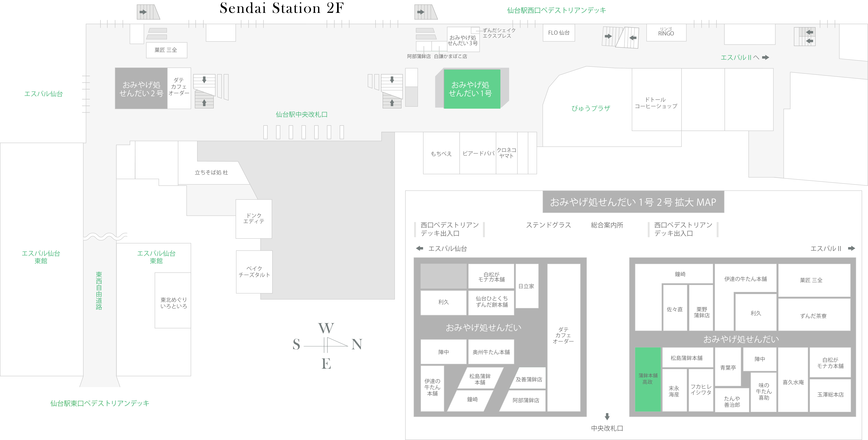Click the びゅうプラザ label
This screenshot has height=440, width=868.
point(591,108)
